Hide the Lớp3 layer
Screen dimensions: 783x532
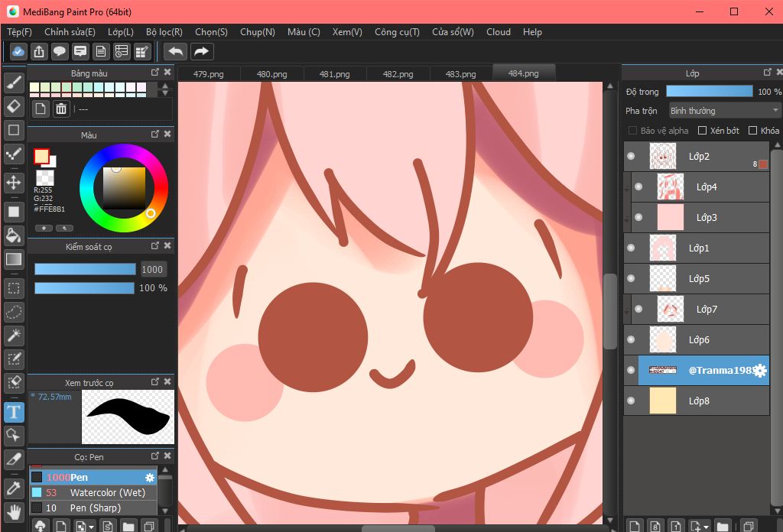click(x=638, y=218)
